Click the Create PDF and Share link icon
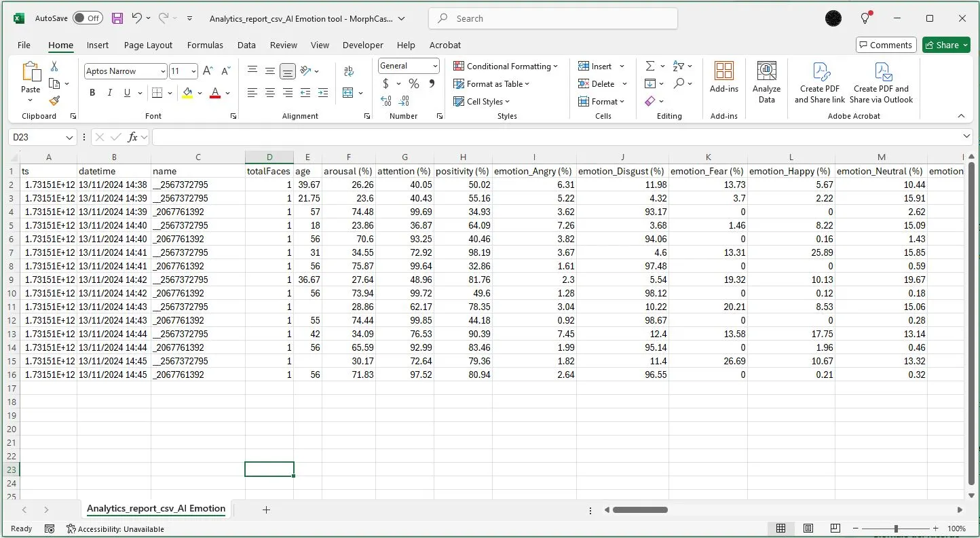This screenshot has width=980, height=538. tap(819, 81)
